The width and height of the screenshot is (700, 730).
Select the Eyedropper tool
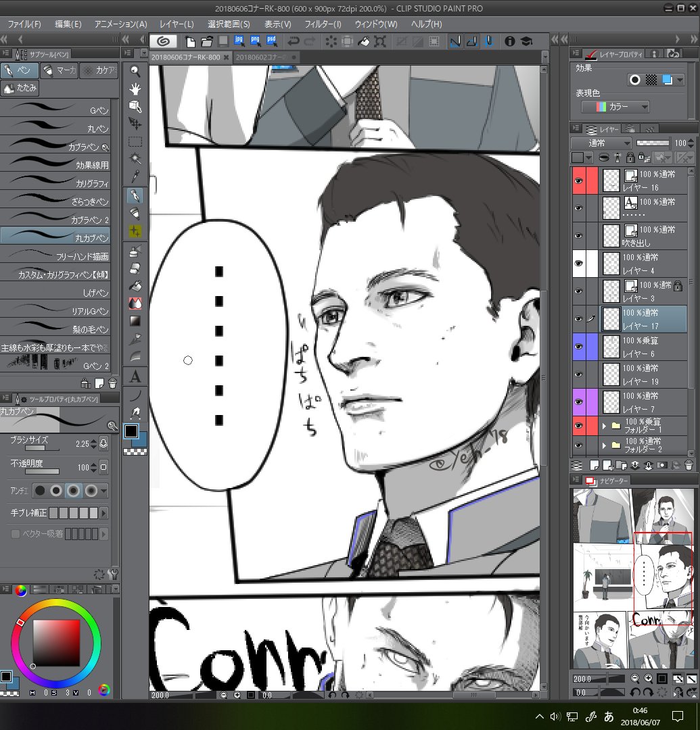(135, 176)
